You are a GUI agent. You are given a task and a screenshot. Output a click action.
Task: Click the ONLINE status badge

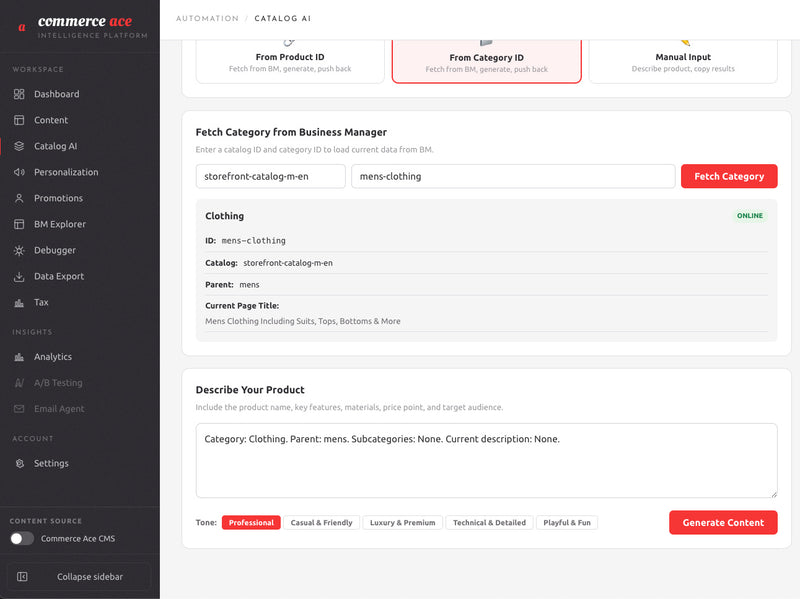(x=749, y=216)
